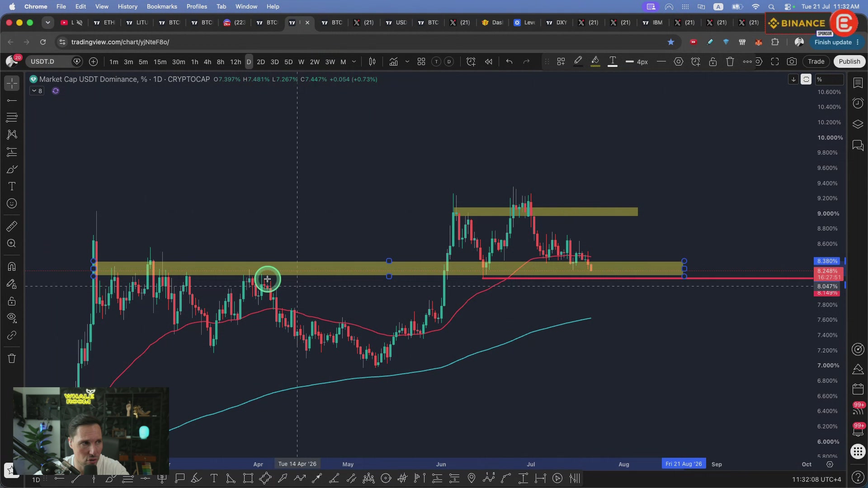Take a chart snapshot with camera icon
The width and height of the screenshot is (868, 488).
click(x=792, y=62)
